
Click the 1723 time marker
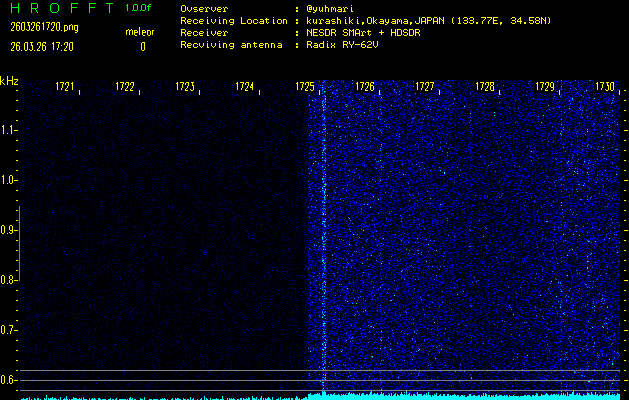[185, 86]
